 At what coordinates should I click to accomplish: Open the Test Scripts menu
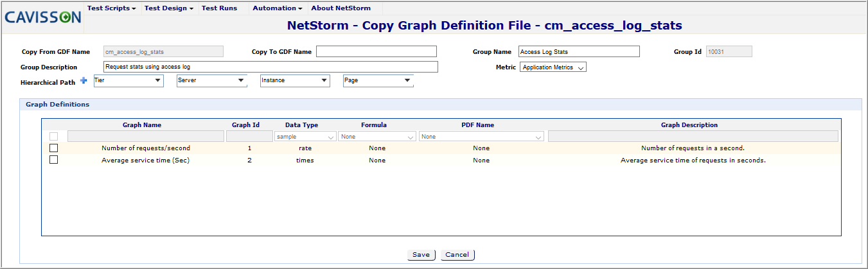(x=112, y=8)
